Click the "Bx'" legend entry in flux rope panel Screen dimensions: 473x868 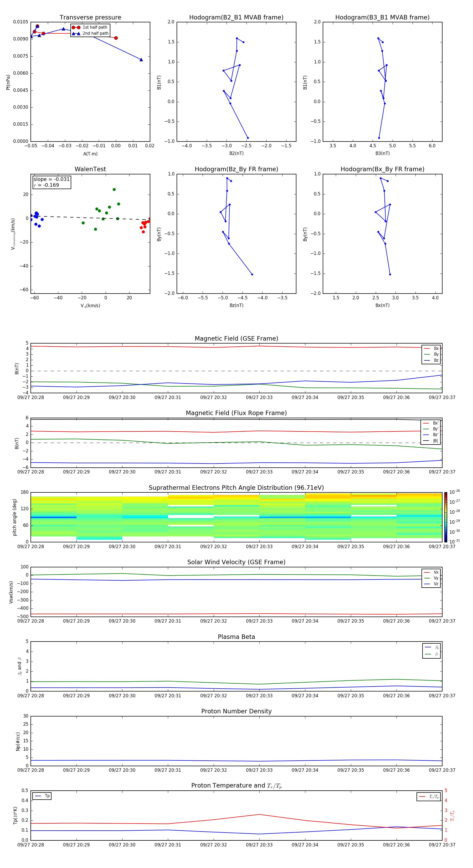(x=431, y=423)
